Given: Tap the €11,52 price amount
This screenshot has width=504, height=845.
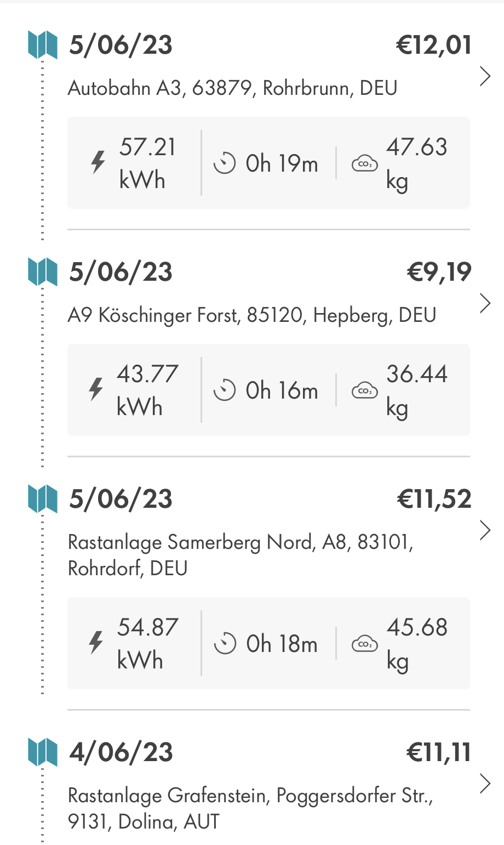Looking at the screenshot, I should pyautogui.click(x=434, y=499).
